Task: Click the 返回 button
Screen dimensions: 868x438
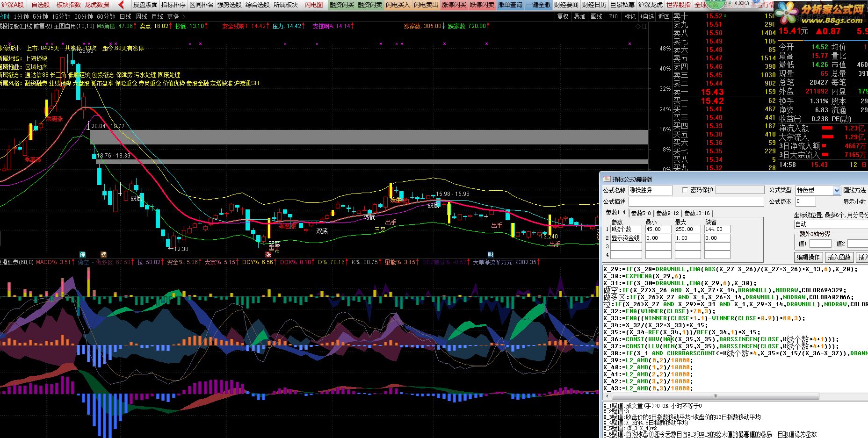Action: (664, 16)
